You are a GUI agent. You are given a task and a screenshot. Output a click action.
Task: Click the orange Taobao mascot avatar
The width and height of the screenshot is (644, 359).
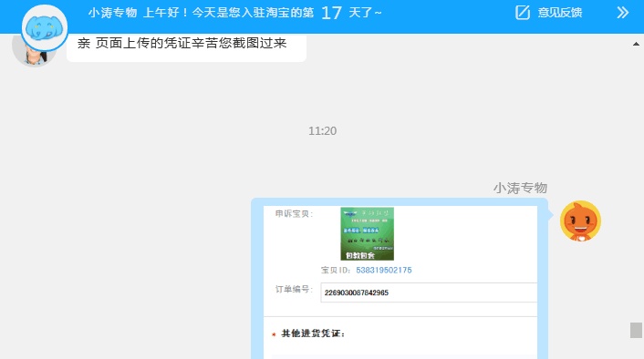[580, 221]
